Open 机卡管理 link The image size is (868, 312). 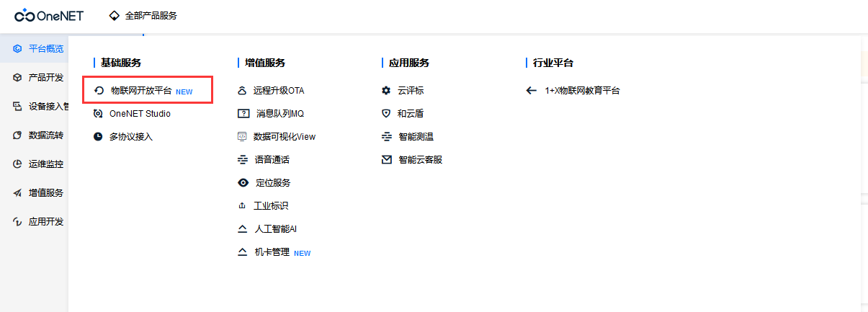(272, 252)
